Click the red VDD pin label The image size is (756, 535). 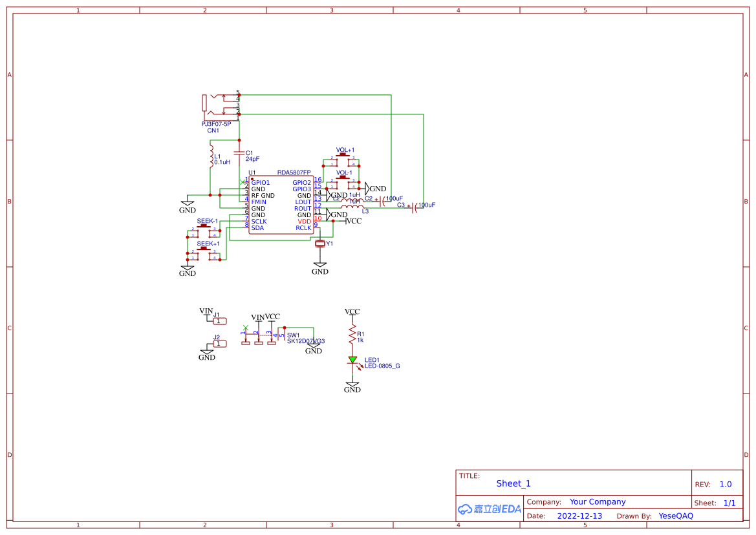point(304,222)
